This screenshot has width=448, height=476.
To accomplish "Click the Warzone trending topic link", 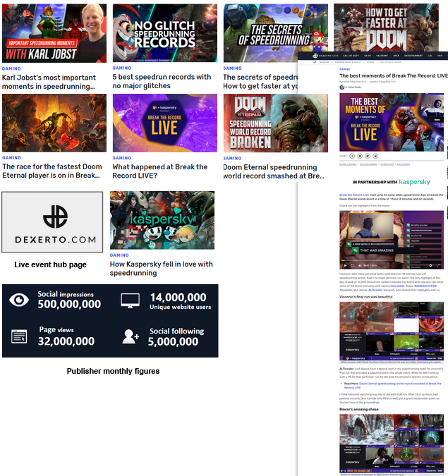I will [x=325, y=62].
